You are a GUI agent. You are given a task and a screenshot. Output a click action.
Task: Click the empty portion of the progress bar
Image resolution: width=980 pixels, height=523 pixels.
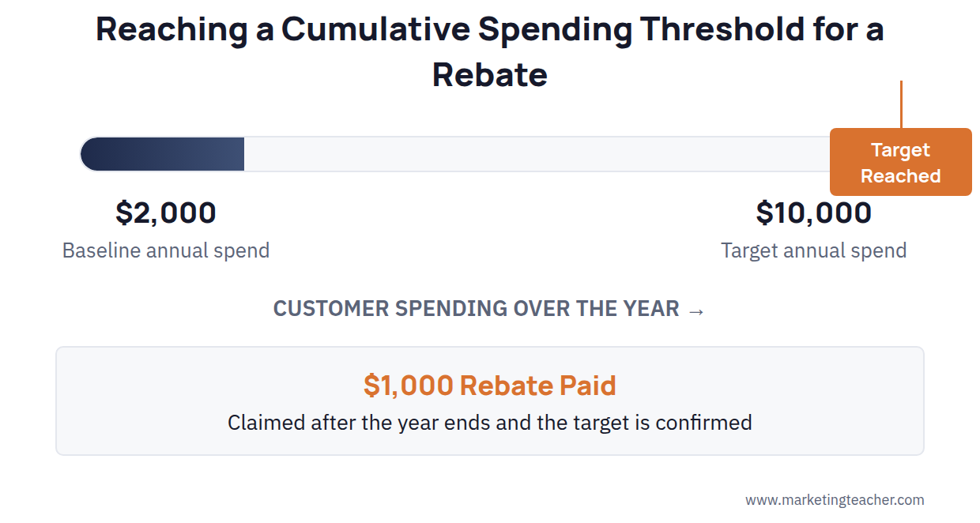coord(537,154)
